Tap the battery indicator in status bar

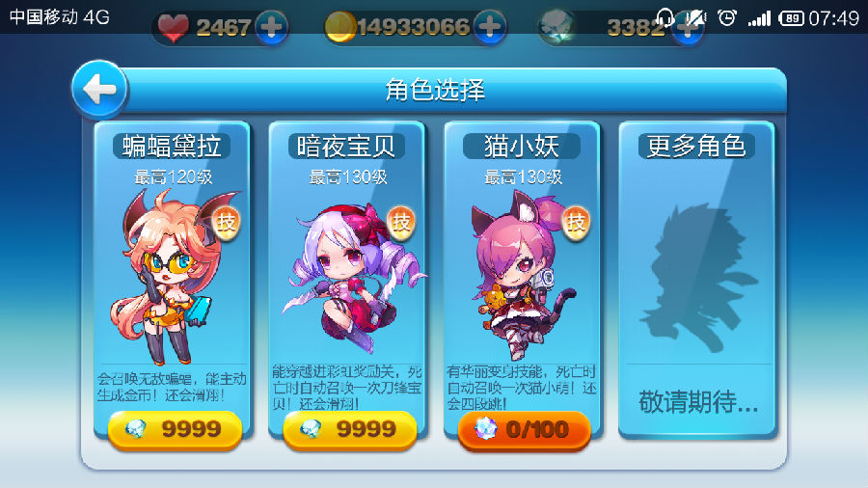pyautogui.click(x=791, y=19)
